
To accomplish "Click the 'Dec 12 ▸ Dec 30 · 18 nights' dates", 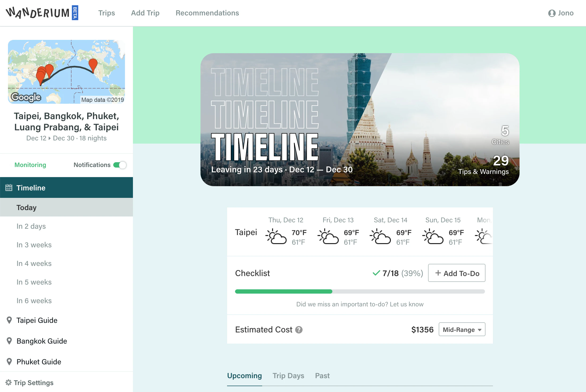I will pyautogui.click(x=66, y=138).
